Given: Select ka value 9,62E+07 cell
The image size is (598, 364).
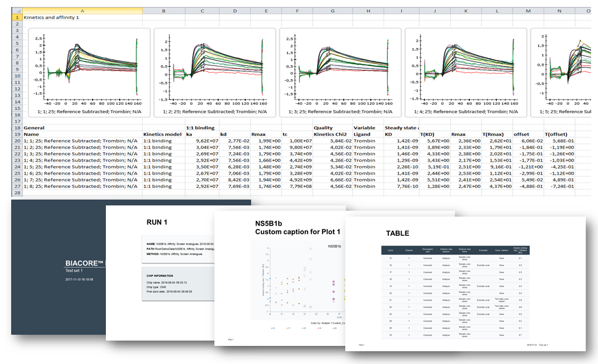Looking at the screenshot, I should coord(202,141).
